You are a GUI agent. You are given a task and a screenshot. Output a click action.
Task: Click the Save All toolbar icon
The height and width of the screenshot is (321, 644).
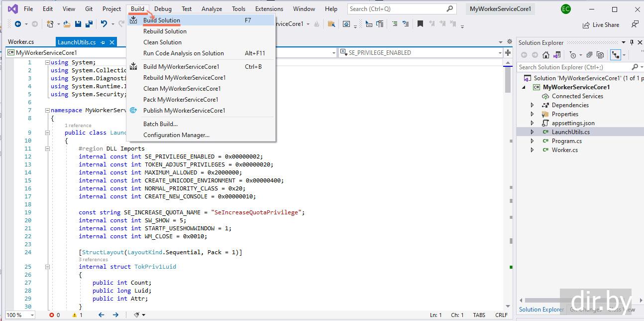point(89,24)
